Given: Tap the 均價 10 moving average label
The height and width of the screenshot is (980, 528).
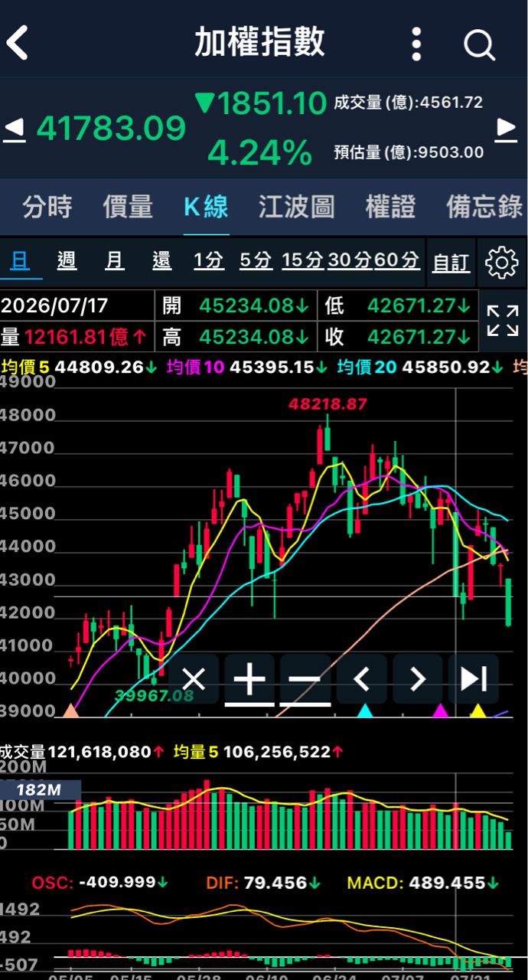Looking at the screenshot, I should tap(248, 367).
